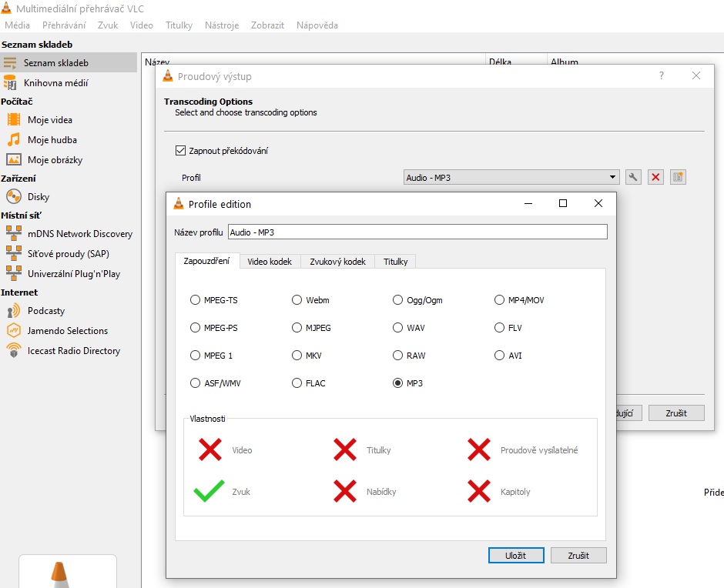Delete selected profile with red X icon
Viewport: 724px width, 588px height.
(x=655, y=177)
